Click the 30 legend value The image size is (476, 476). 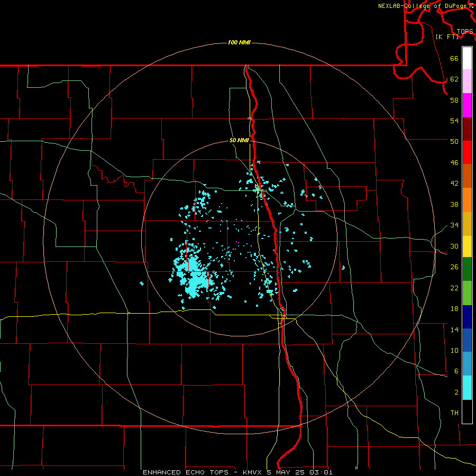[454, 246]
